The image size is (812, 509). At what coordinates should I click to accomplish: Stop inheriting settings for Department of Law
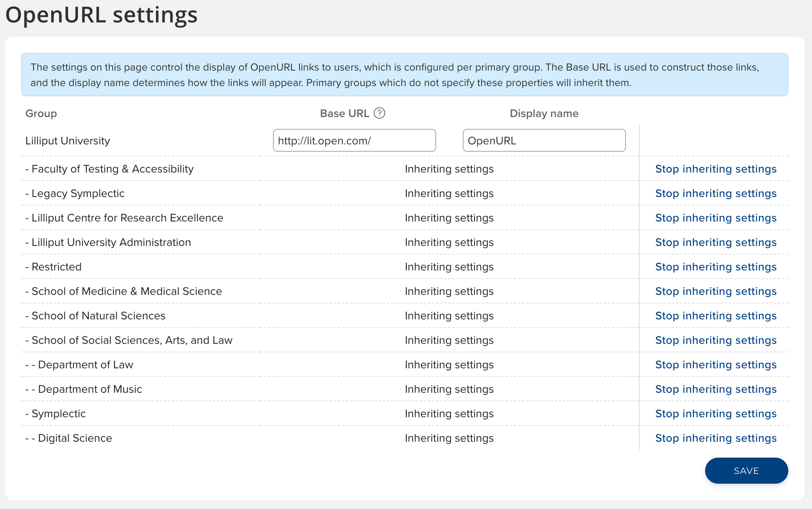(716, 365)
